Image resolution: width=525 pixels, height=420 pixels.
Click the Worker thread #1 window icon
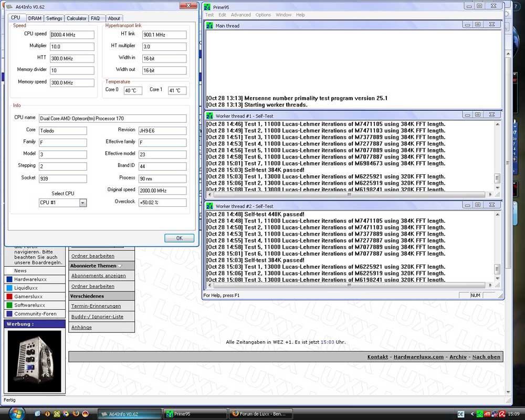point(209,116)
